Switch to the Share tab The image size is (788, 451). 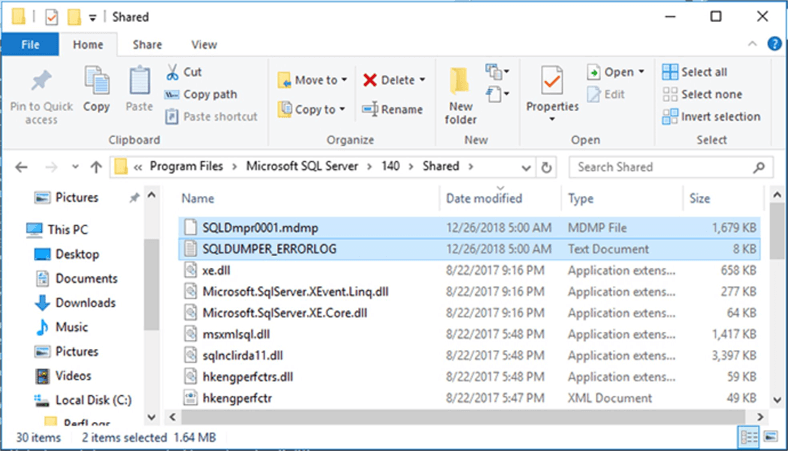(x=147, y=45)
